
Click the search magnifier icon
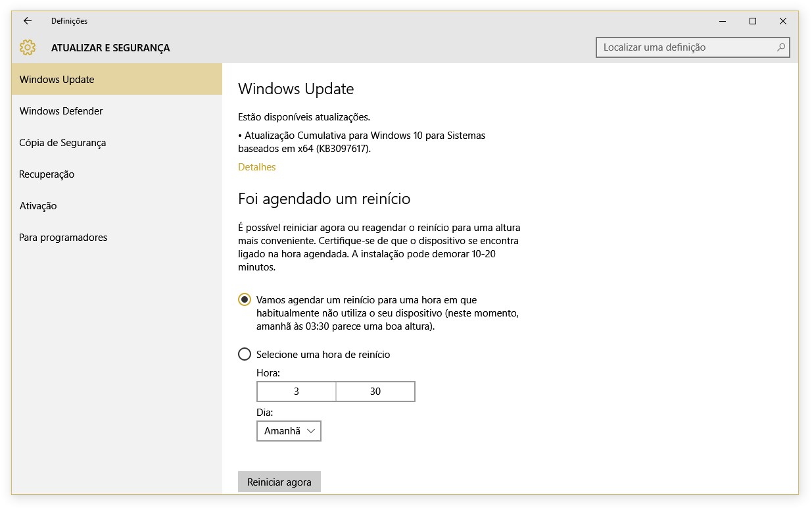780,47
